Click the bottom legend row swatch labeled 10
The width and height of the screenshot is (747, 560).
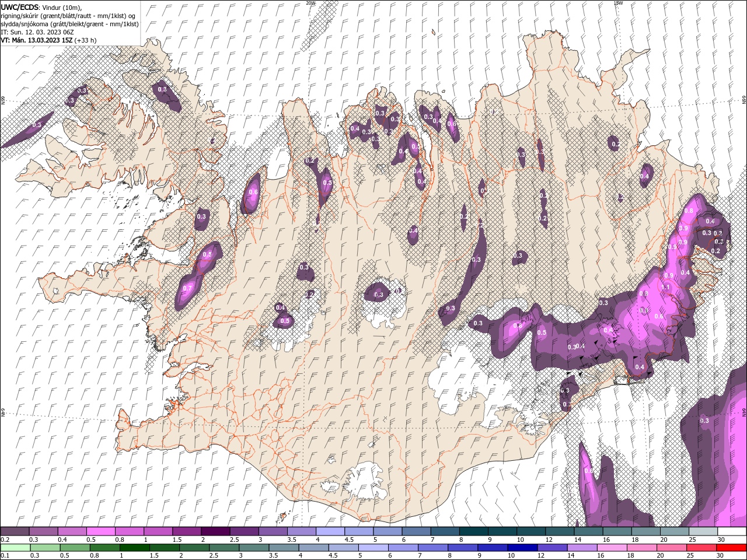522,547
